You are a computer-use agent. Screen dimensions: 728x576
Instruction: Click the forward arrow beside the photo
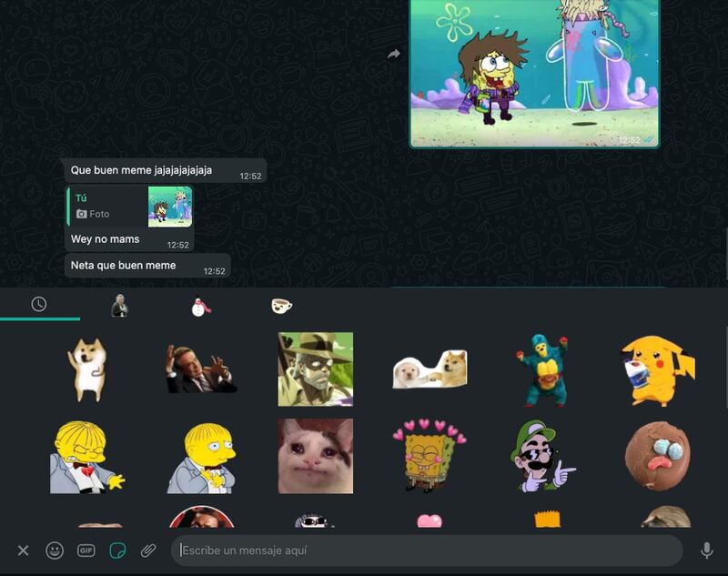(394, 55)
